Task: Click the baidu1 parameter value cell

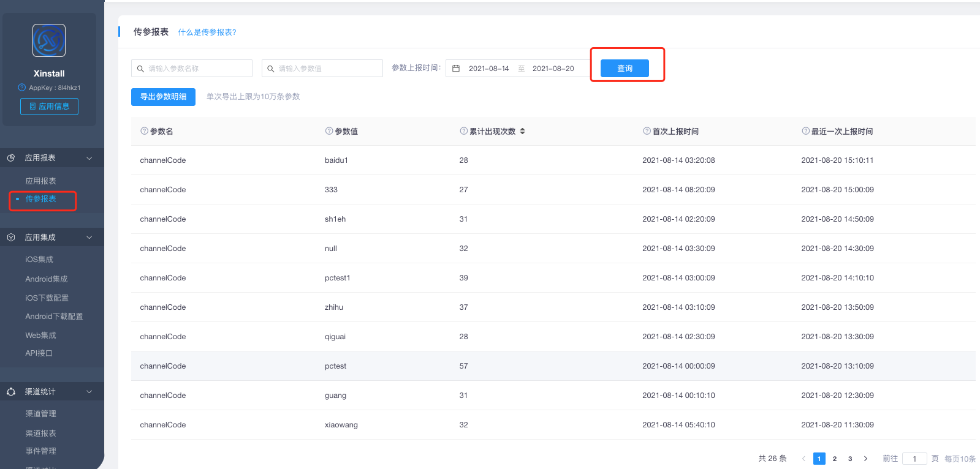Action: point(336,160)
